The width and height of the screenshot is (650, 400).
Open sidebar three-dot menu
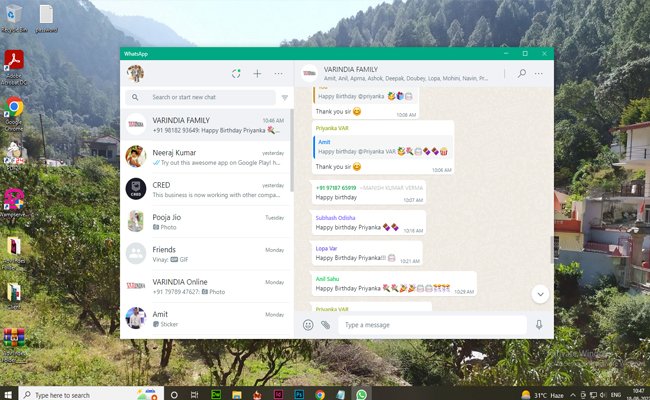(x=278, y=73)
